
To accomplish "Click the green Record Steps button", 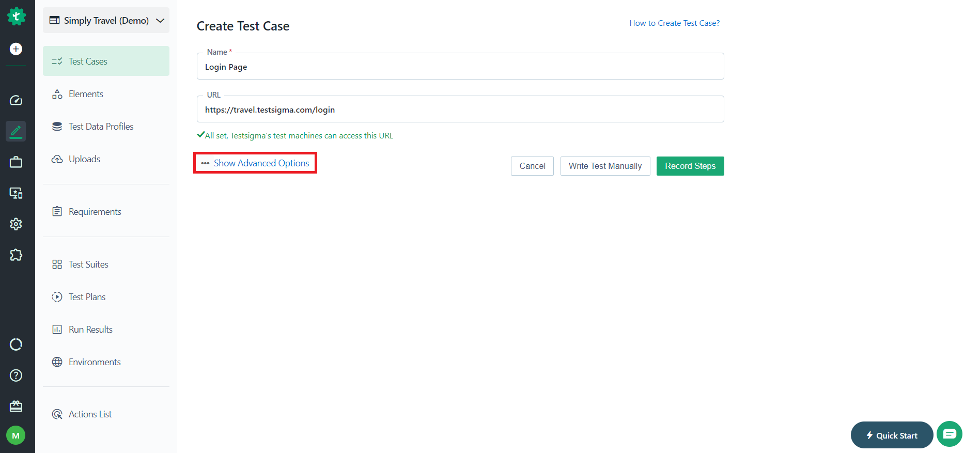I will 690,166.
